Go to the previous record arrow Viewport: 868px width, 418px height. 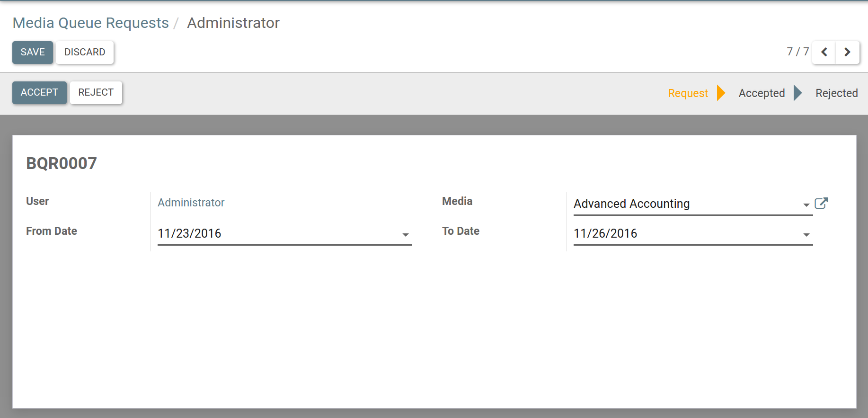pos(824,52)
